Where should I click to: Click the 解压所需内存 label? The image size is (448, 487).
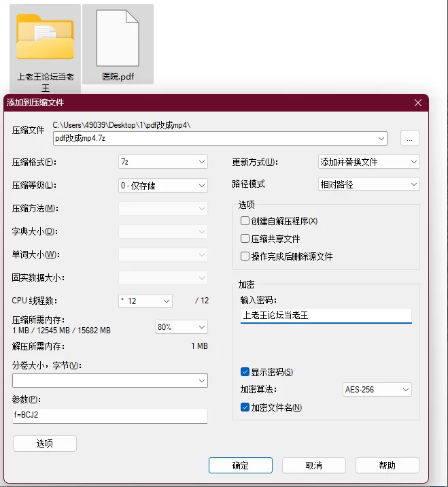tap(38, 346)
